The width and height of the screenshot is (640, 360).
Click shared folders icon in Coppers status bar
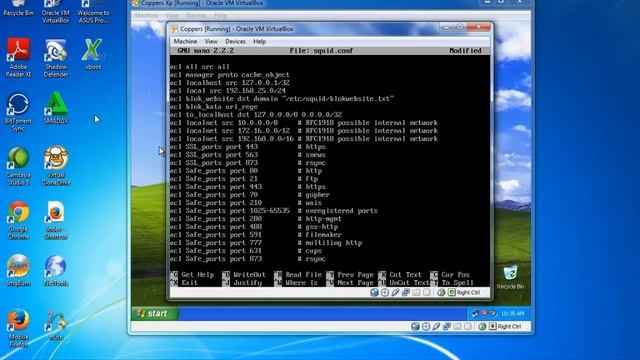pyautogui.click(x=416, y=292)
